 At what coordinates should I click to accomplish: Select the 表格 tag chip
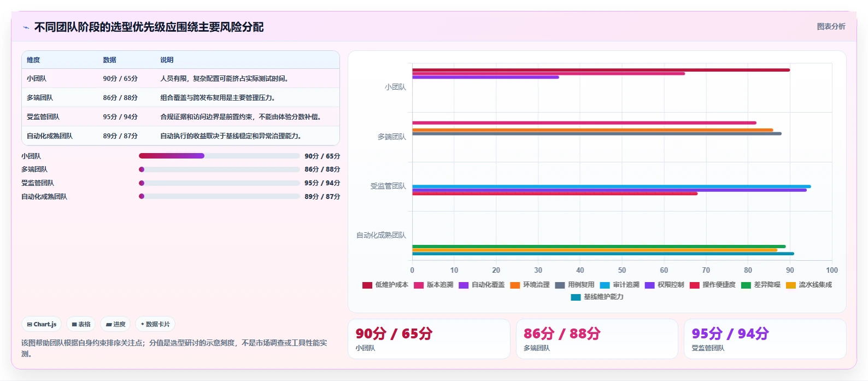81,324
